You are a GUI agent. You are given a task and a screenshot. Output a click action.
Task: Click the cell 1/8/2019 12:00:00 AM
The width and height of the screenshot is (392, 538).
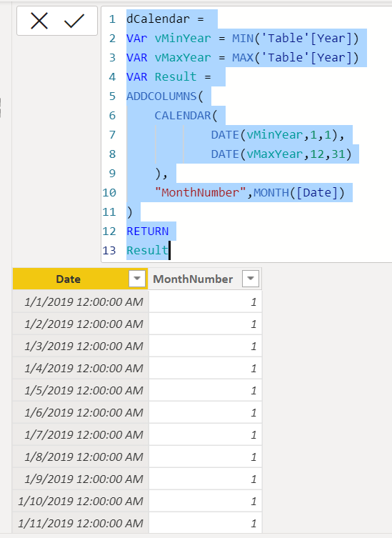(81, 457)
